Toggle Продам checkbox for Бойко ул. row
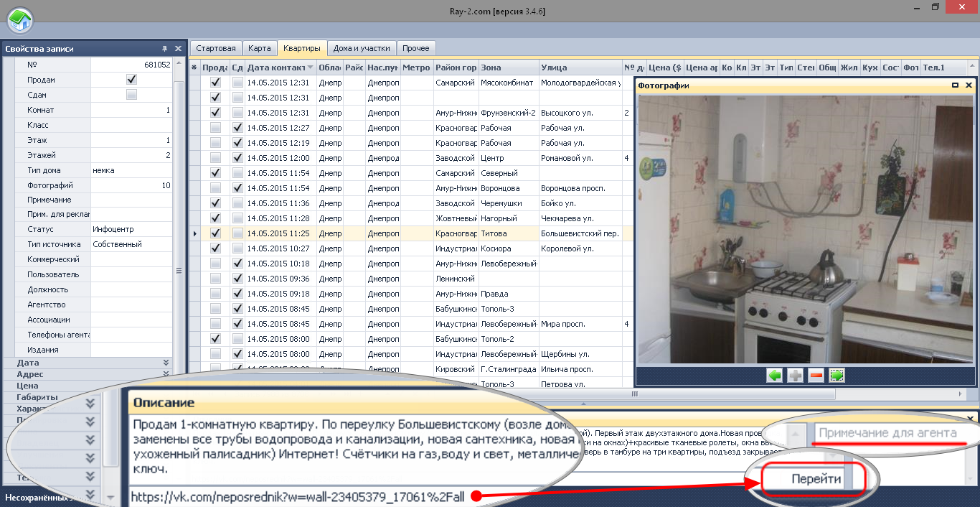Viewport: 980px width, 507px height. pos(215,203)
